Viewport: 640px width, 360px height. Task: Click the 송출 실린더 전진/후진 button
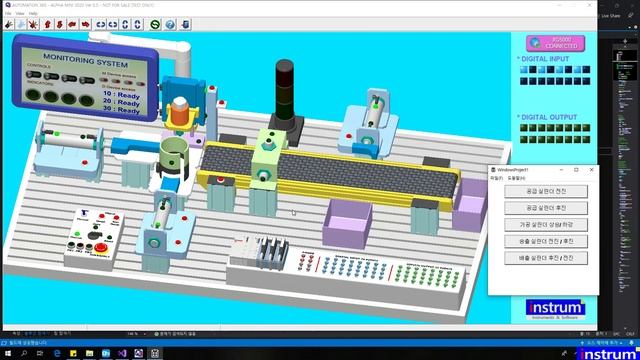(x=546, y=241)
